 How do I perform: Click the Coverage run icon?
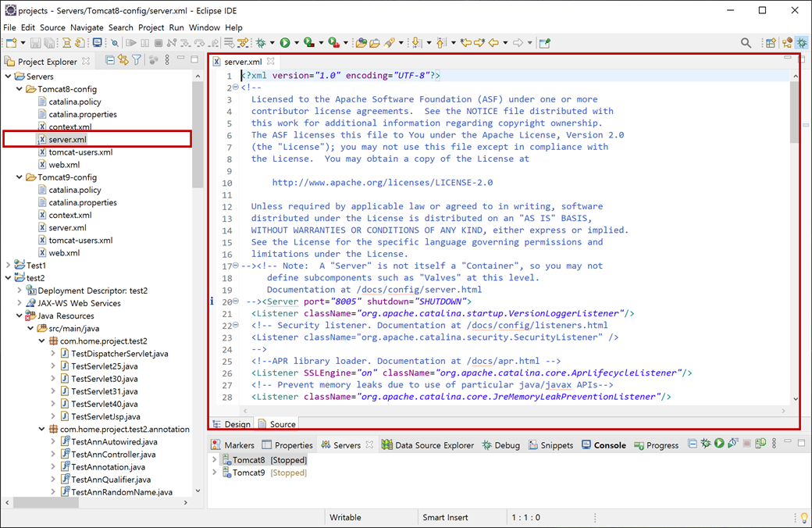pos(309,43)
